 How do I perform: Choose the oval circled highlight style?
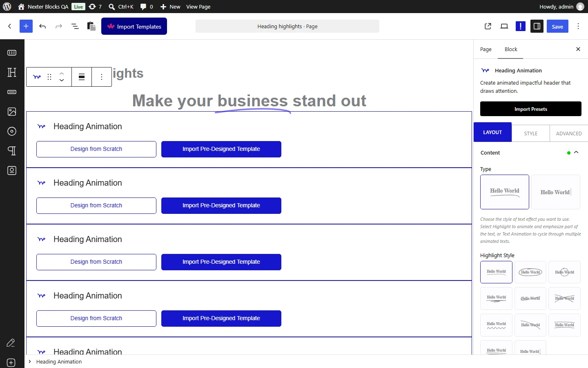[x=530, y=272]
